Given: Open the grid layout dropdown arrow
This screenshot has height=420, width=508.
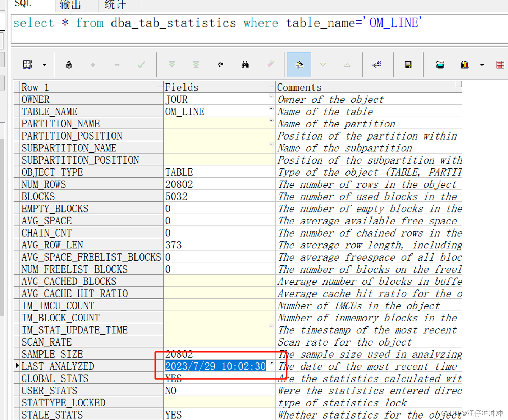Looking at the screenshot, I should click(44, 65).
